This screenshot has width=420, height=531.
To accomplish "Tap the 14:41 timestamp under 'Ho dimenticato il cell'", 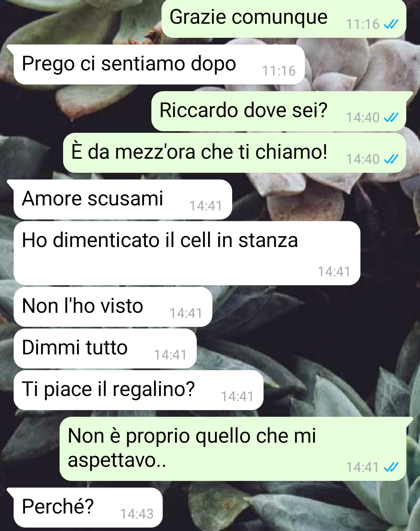I will (x=334, y=272).
